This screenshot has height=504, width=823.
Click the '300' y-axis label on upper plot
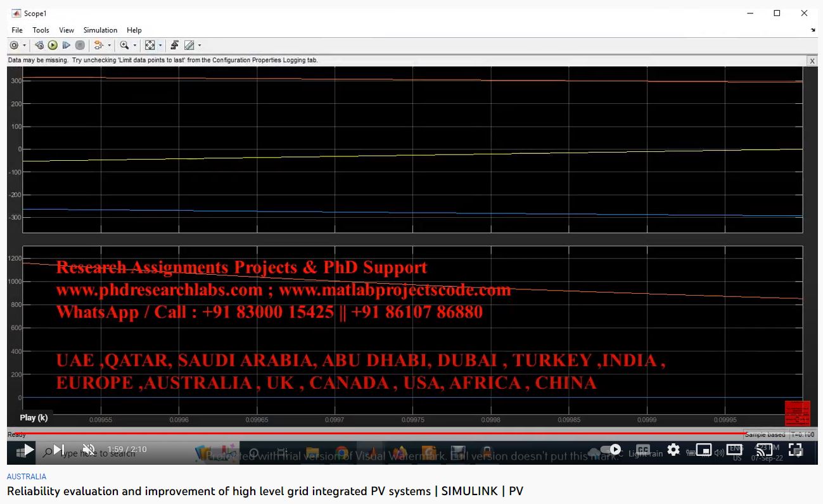(16, 81)
